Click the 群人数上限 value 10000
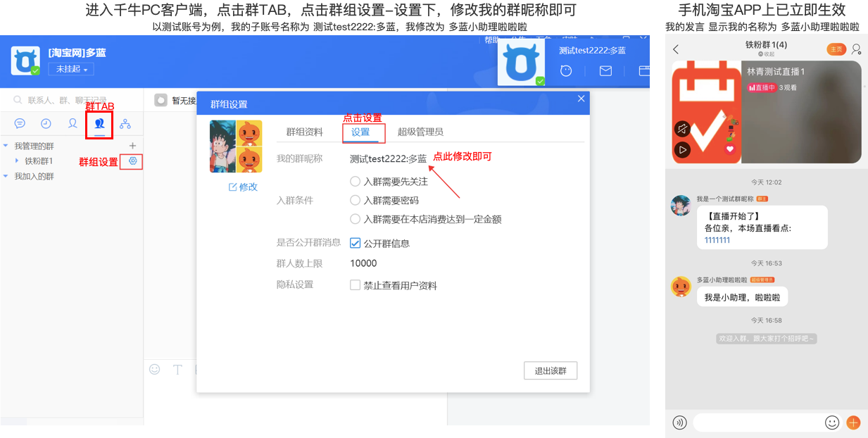Viewport: 868px width, 438px height. 363,263
